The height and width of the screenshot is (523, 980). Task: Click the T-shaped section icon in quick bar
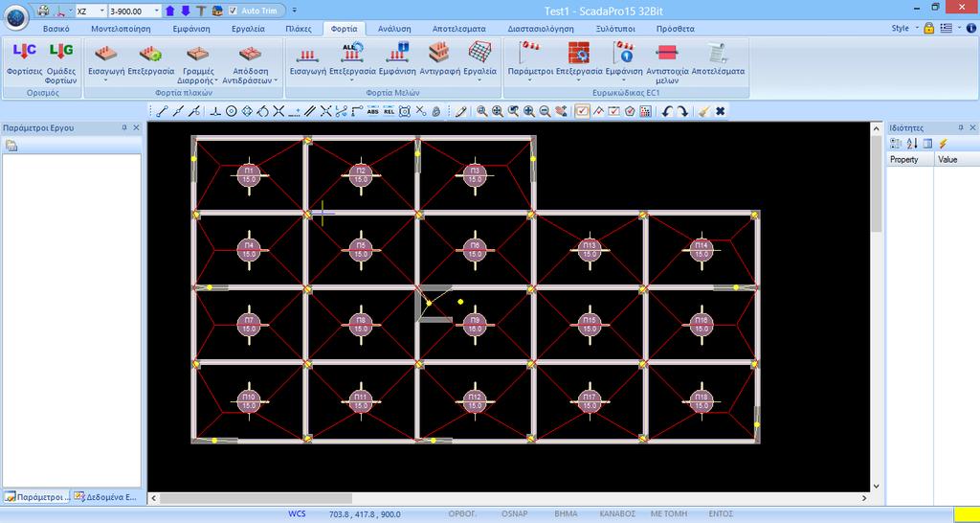tap(201, 11)
